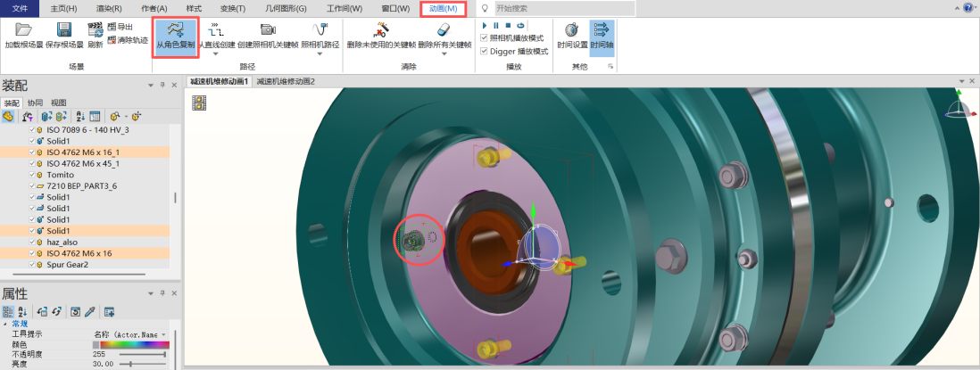
Task: Click the Pause animation button
Action: coord(496,26)
